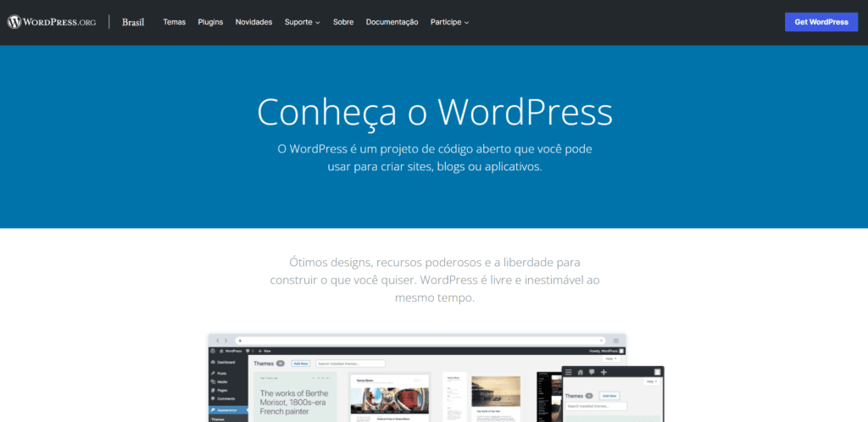Open the Temas menu item
868x422 pixels.
click(175, 22)
